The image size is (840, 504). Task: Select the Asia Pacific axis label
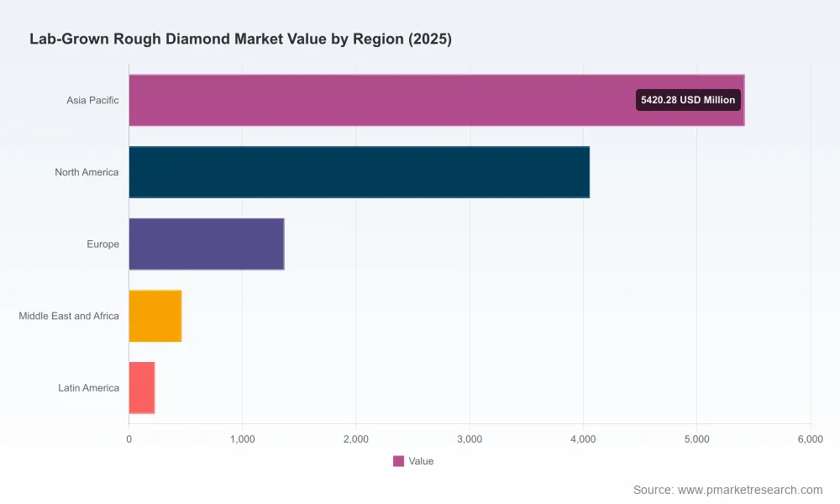[92, 100]
